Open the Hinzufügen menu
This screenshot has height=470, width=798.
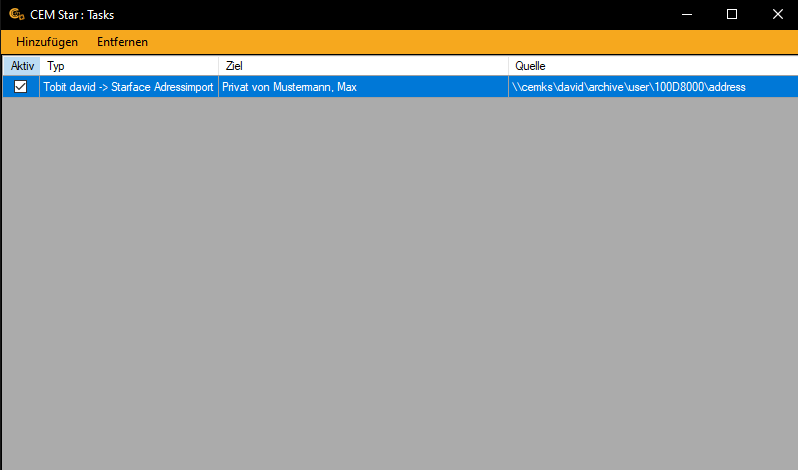[47, 42]
